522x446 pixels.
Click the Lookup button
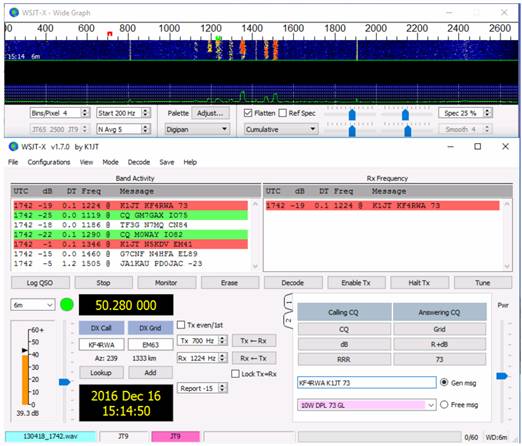pos(101,372)
